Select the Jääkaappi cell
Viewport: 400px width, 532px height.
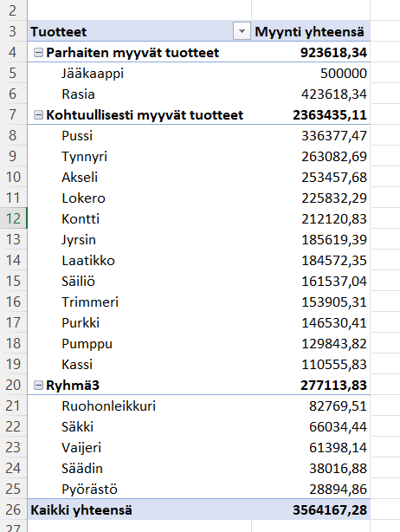(x=139, y=74)
